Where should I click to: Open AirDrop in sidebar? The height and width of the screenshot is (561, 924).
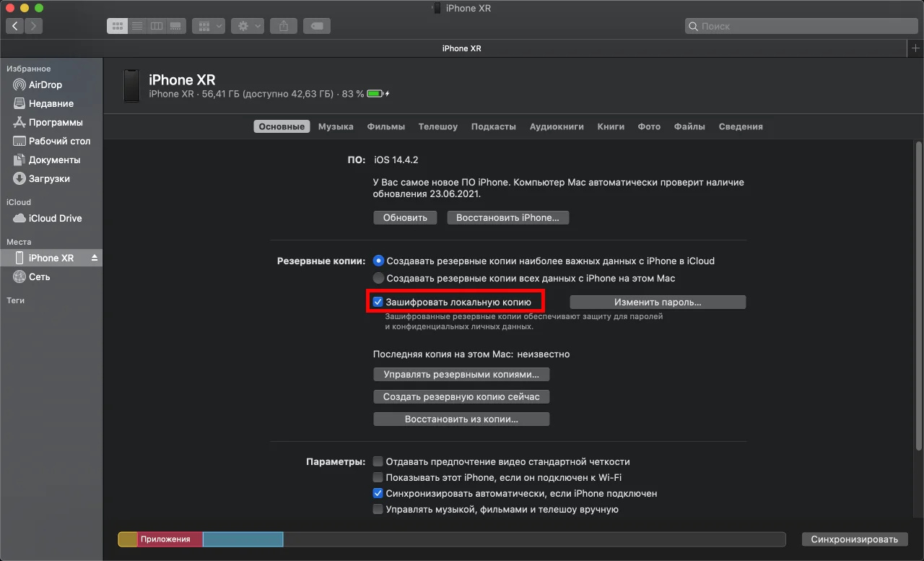tap(45, 84)
